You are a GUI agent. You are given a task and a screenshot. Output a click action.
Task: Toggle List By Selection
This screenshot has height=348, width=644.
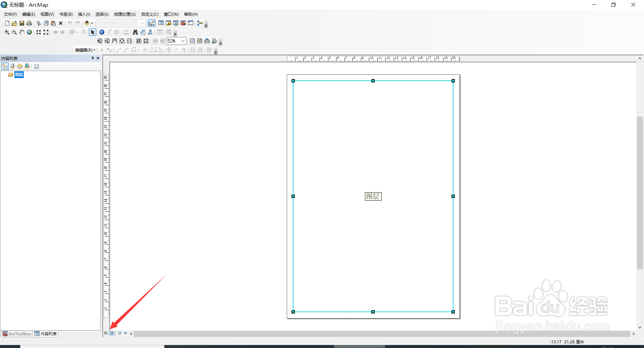[27, 66]
